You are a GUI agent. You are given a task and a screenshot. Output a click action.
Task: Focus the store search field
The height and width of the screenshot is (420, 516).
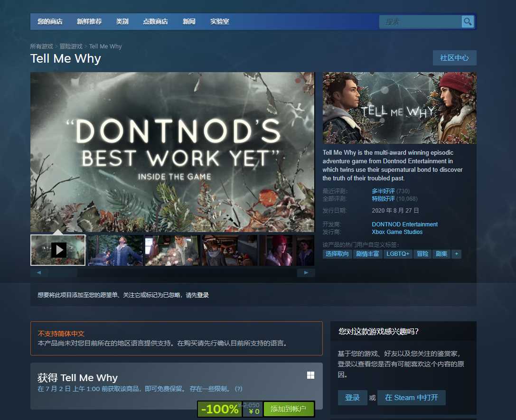point(420,22)
